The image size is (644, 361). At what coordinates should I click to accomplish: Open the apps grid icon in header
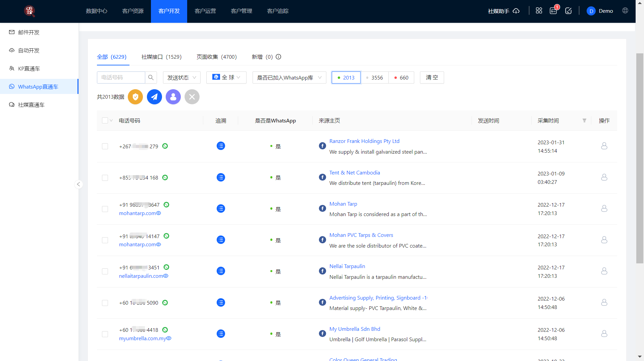point(539,11)
